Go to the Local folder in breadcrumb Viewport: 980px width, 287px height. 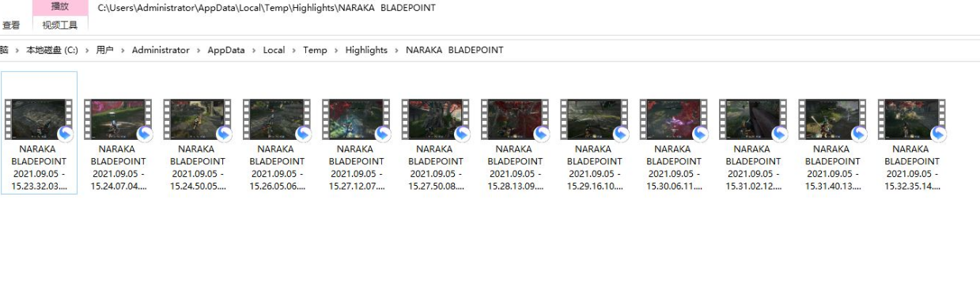(274, 50)
